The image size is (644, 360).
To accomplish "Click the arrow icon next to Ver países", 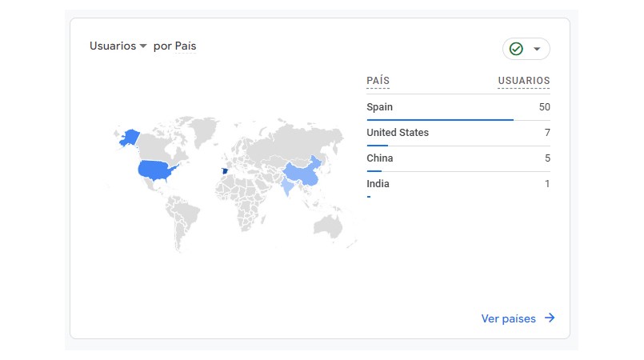I will 550,318.
